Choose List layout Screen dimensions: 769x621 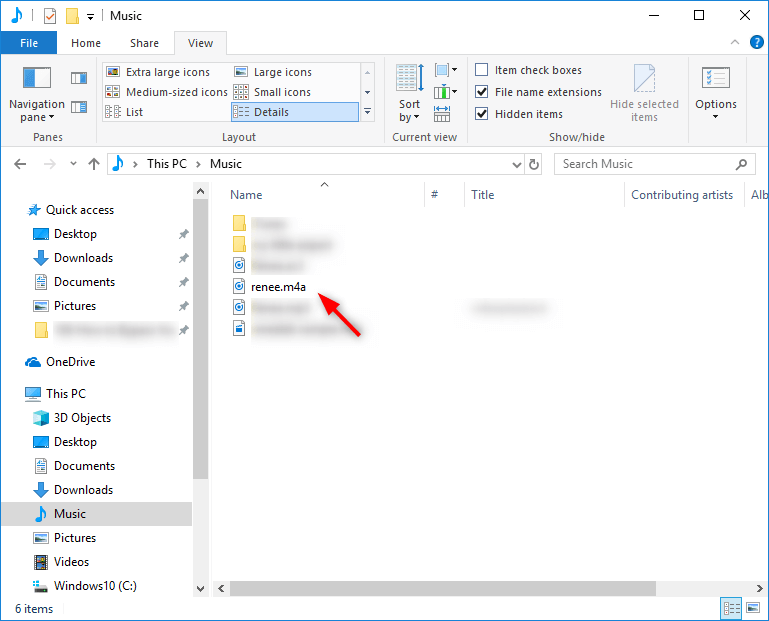coord(125,112)
